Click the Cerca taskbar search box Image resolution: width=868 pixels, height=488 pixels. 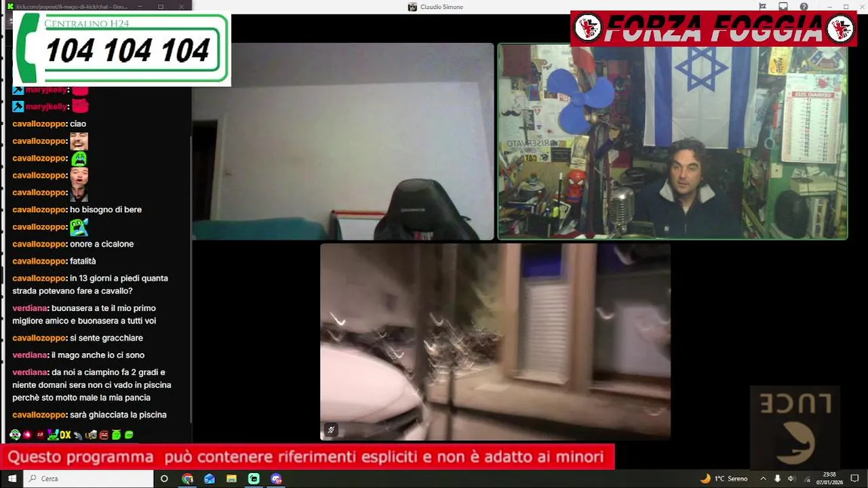point(89,479)
